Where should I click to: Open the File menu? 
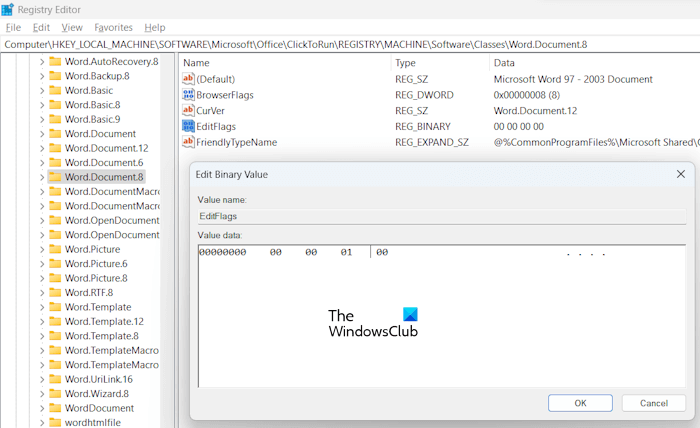click(13, 28)
